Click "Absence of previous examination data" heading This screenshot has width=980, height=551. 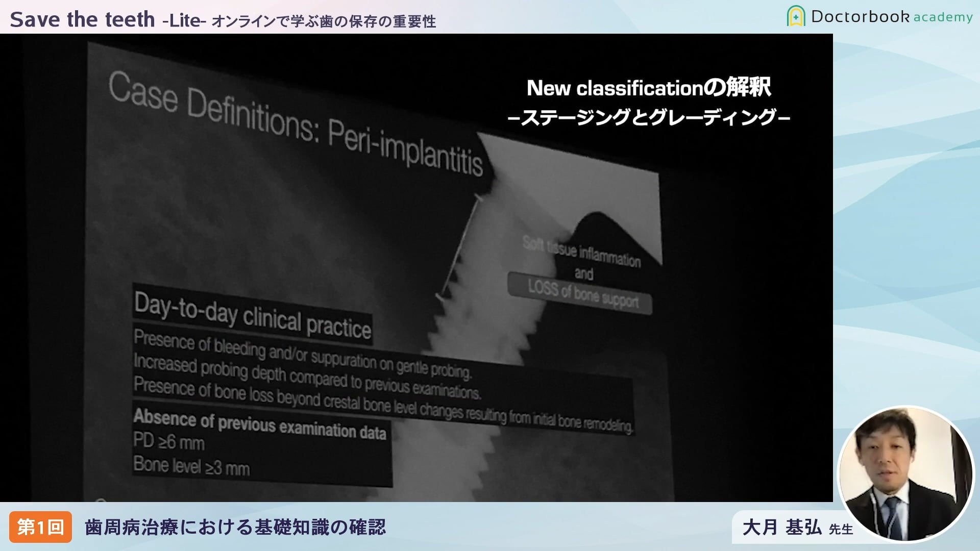tap(260, 424)
